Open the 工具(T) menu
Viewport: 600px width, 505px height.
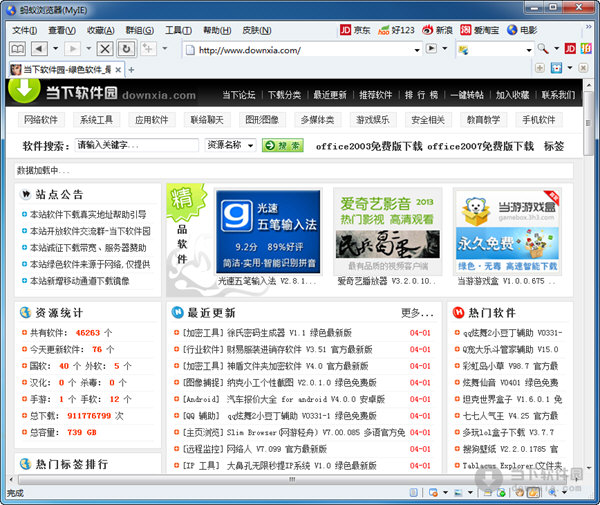click(x=178, y=30)
